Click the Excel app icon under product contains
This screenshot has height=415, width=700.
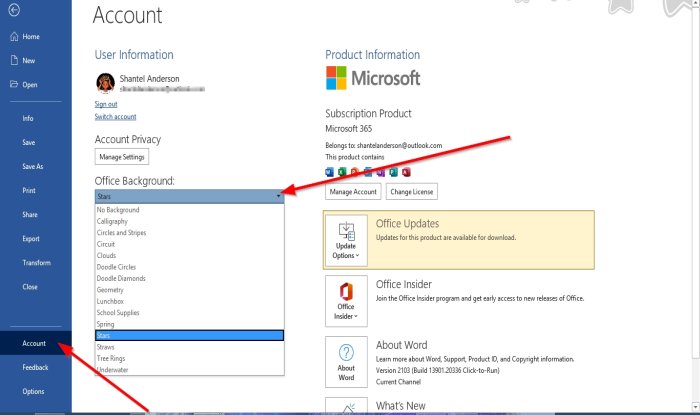pyautogui.click(x=342, y=172)
